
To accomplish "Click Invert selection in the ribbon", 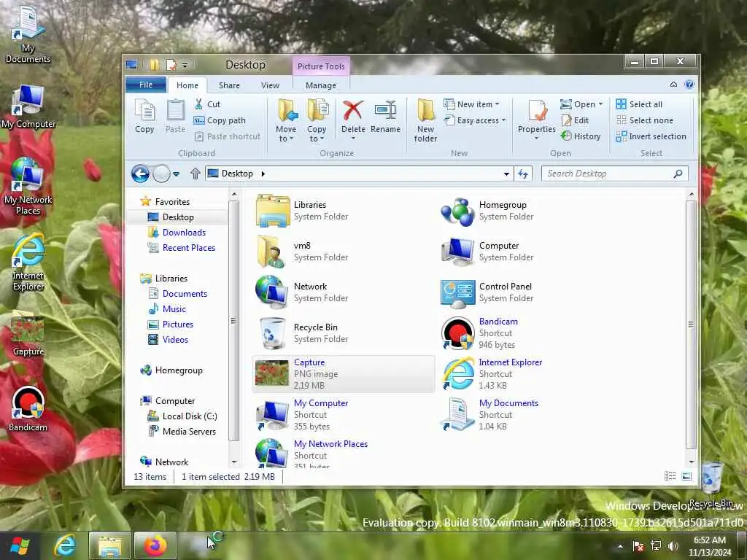I will 651,136.
